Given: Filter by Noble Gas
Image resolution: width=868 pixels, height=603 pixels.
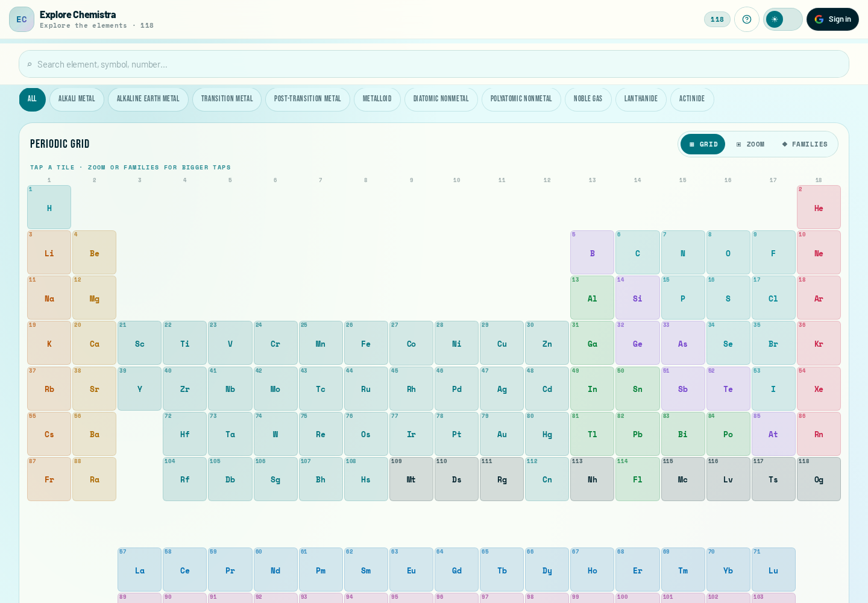Looking at the screenshot, I should click(x=588, y=99).
